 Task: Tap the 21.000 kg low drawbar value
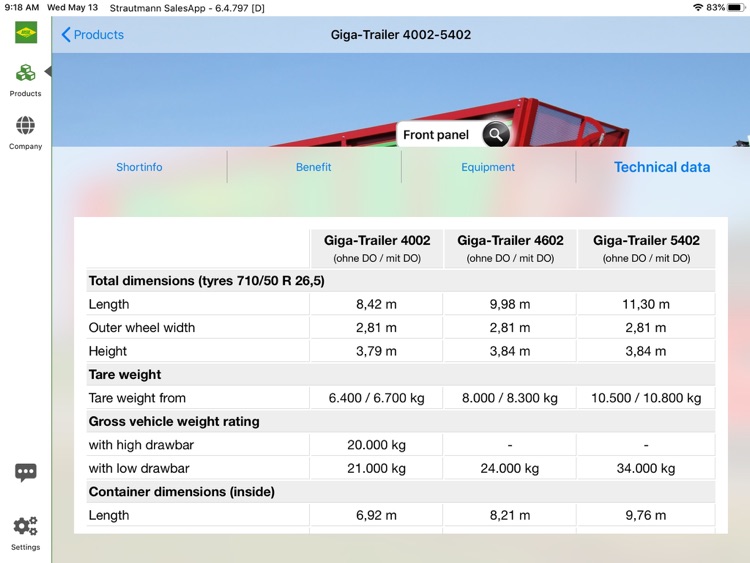pyautogui.click(x=376, y=468)
